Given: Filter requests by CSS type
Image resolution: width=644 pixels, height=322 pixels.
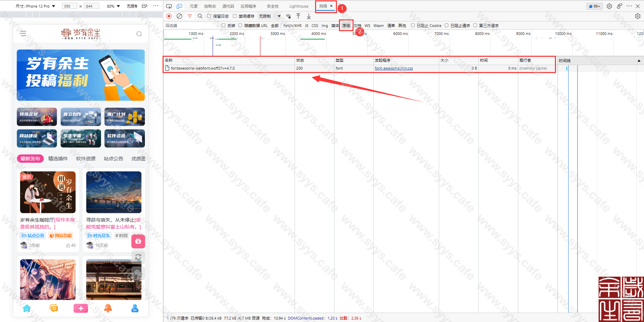Looking at the screenshot, I should click(x=315, y=26).
